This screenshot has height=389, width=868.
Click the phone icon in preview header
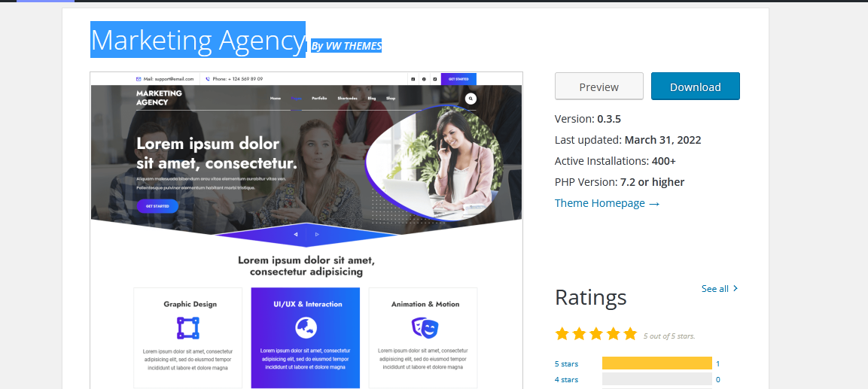point(208,79)
